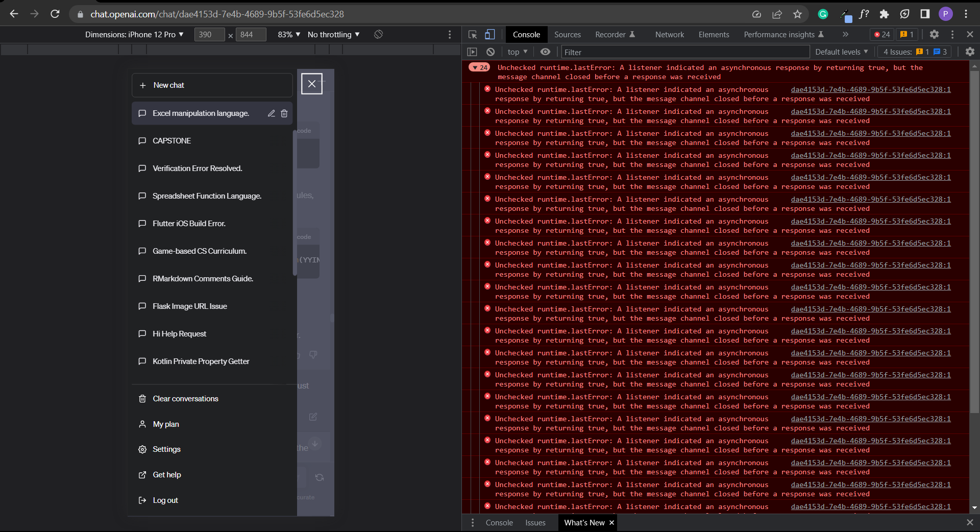The width and height of the screenshot is (980, 532).
Task: Open the Default levels dropdown
Action: pyautogui.click(x=841, y=52)
